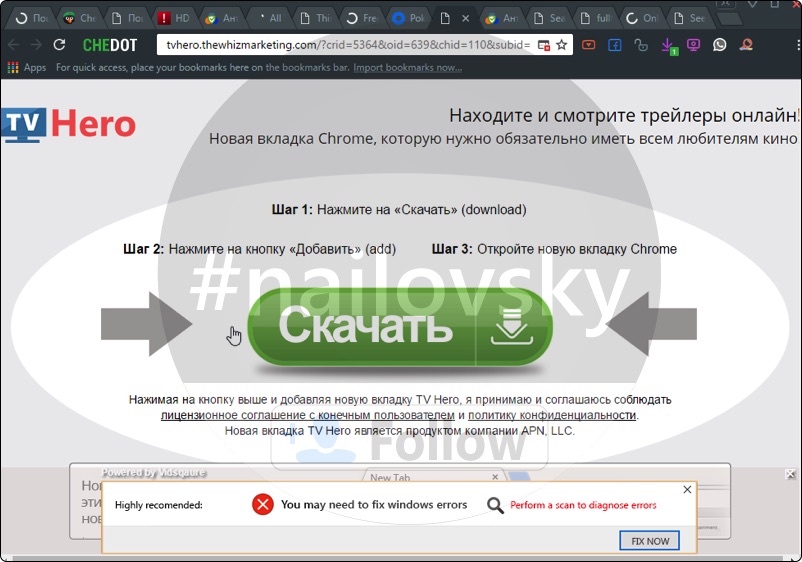802x562 pixels.
Task: Open the Facebook extension icon
Action: [x=615, y=45]
